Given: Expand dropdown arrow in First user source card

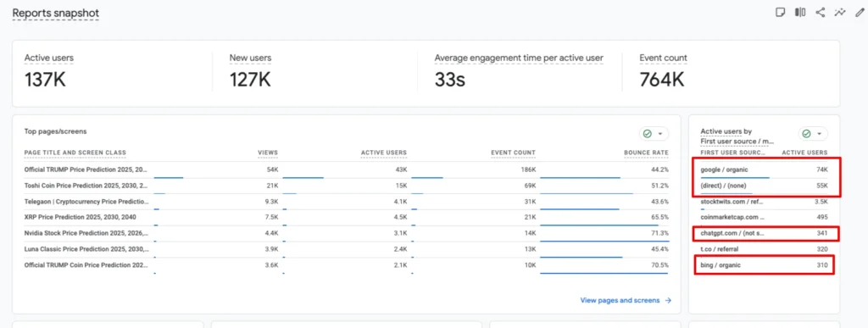Looking at the screenshot, I should tap(819, 134).
